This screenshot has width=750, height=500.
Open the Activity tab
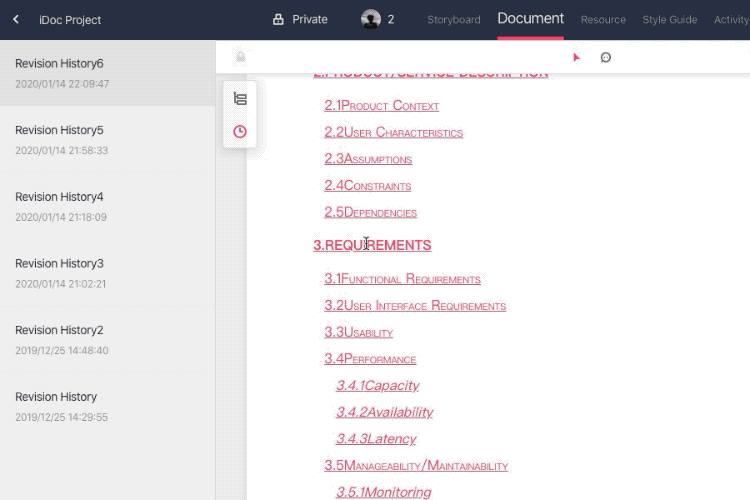coord(731,20)
